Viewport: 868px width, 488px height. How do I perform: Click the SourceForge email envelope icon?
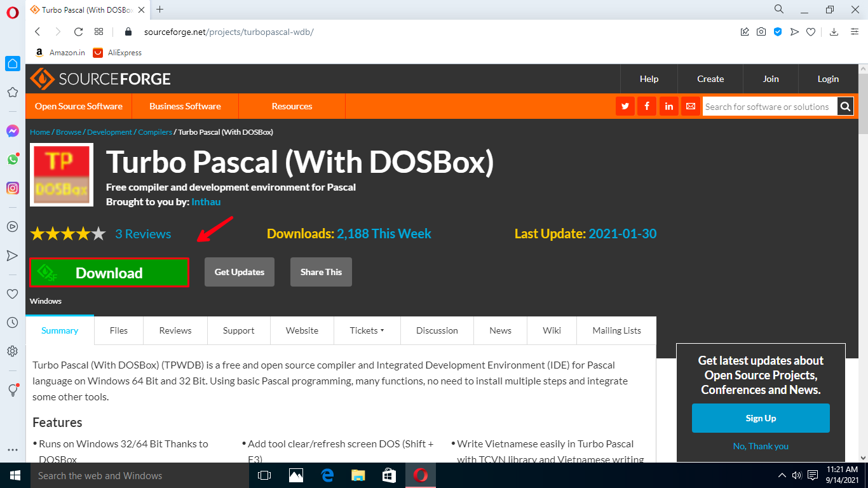pos(690,107)
